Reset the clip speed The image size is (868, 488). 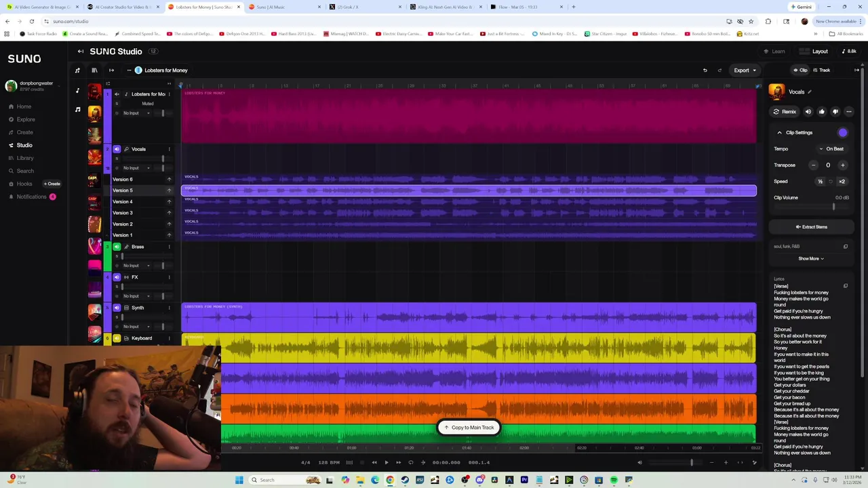point(831,182)
